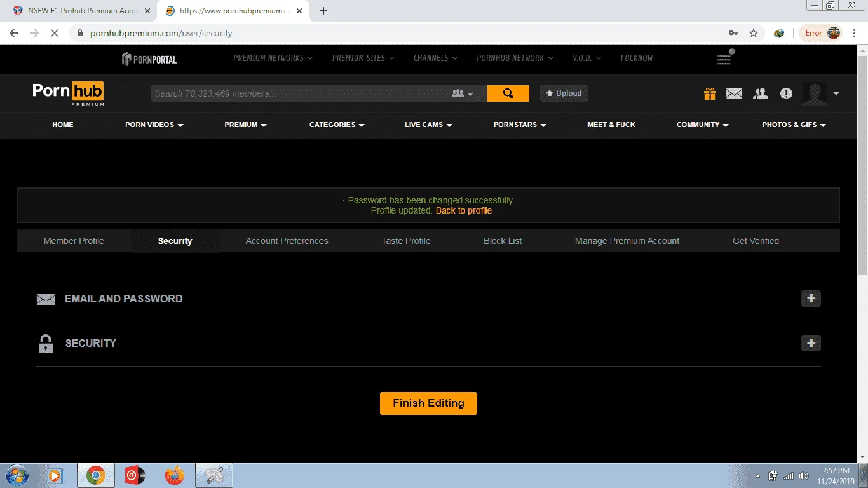Open the V.O.D. top menu
This screenshot has width=868, height=488.
tap(587, 58)
